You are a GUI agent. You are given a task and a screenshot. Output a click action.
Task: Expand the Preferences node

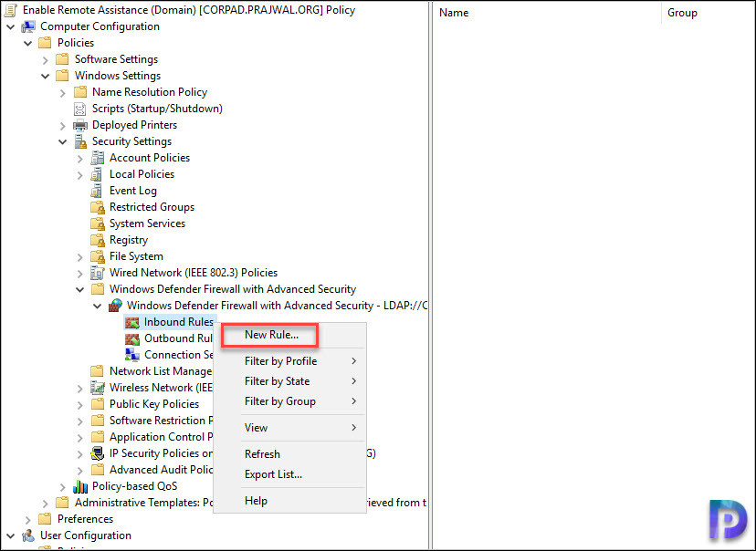(28, 520)
